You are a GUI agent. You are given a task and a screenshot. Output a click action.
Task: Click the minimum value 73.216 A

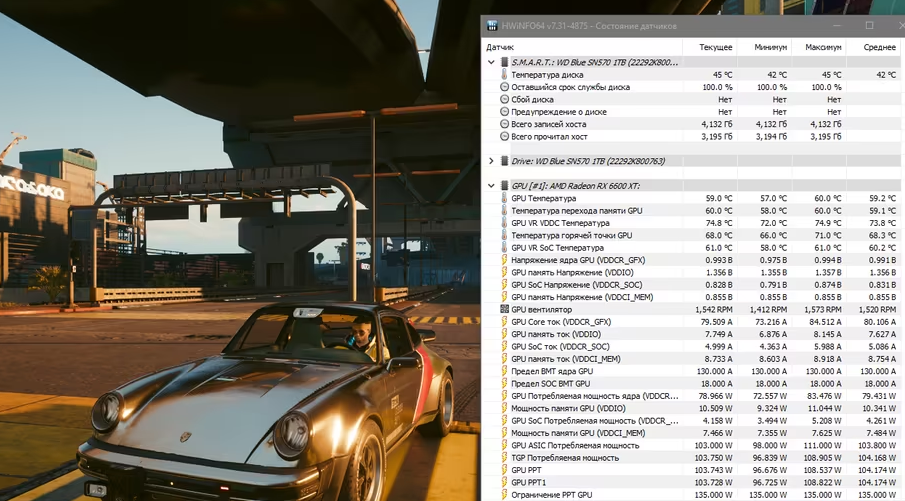771,322
